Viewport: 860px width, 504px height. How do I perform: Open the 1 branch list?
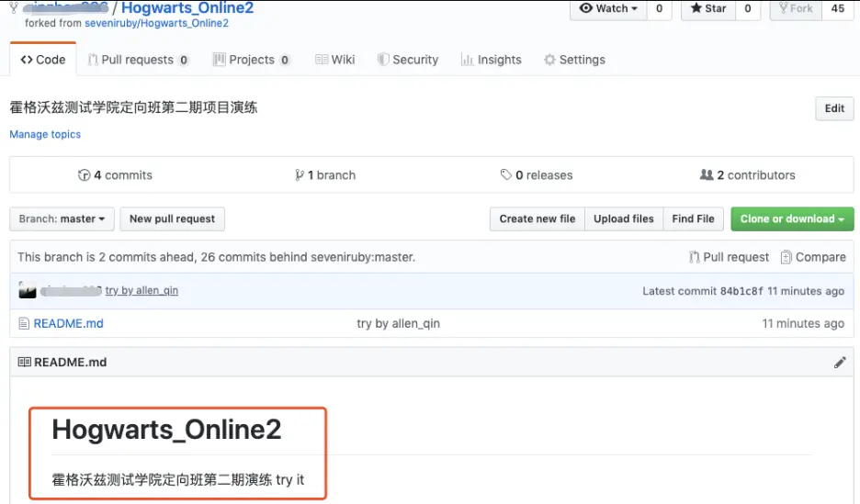tap(325, 174)
